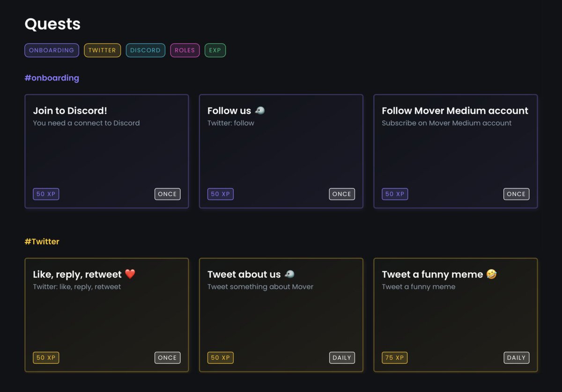Click 'Tweet a funny meme' gray description

click(419, 287)
